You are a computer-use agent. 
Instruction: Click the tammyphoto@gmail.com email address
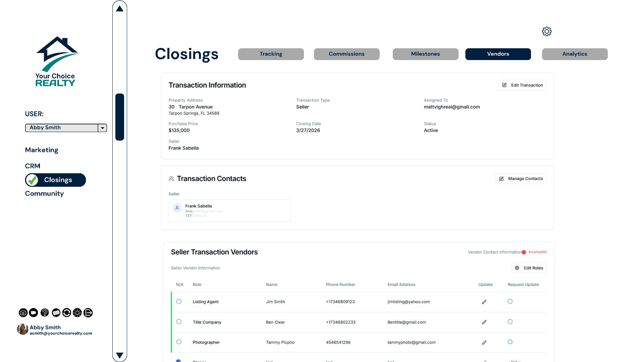(412, 343)
